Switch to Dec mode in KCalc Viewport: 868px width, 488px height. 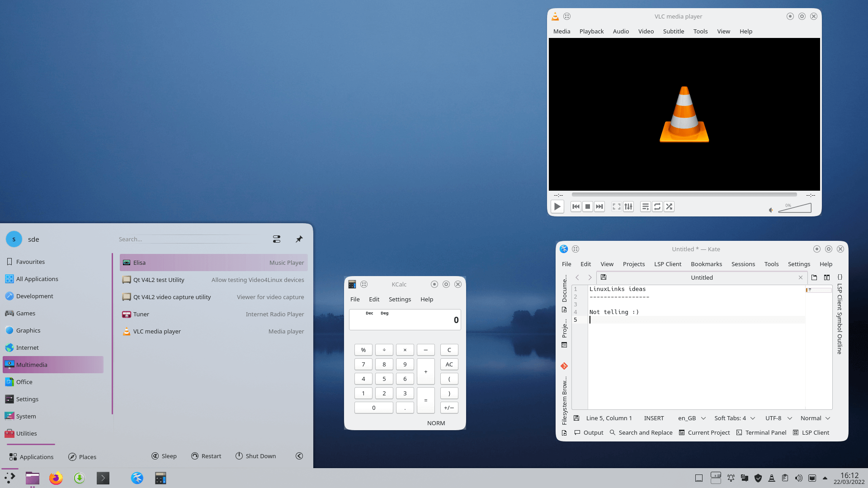click(x=369, y=312)
